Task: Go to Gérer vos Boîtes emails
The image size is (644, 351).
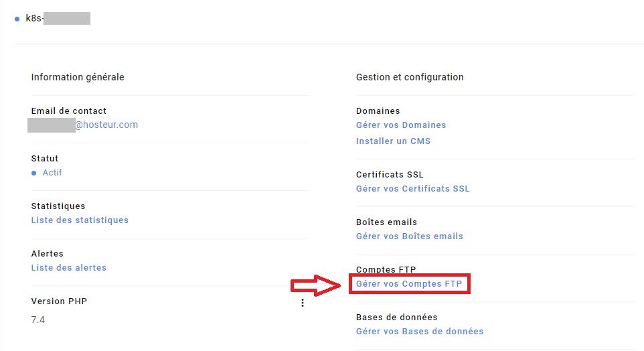Action: coord(409,236)
